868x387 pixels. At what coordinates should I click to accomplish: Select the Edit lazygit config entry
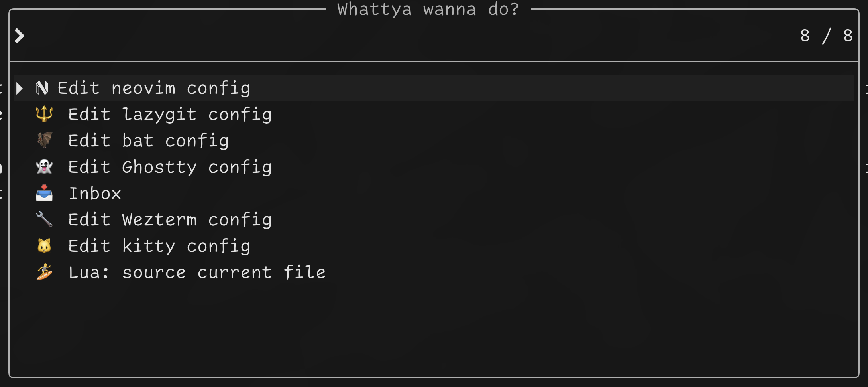click(x=170, y=114)
